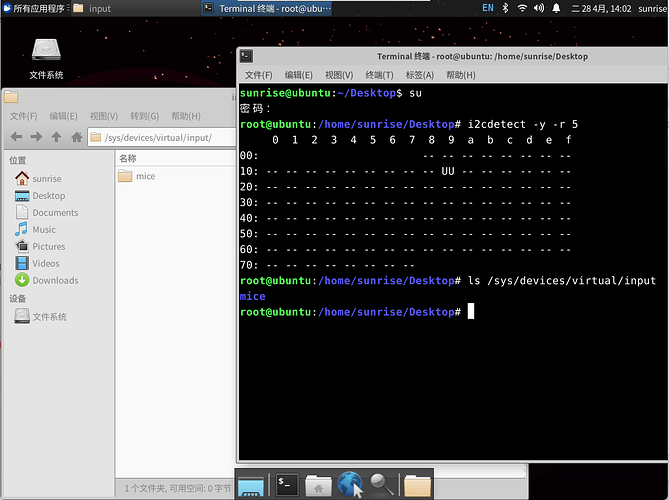
Task: Click the UU entry in i2cdetect output
Action: 448,171
